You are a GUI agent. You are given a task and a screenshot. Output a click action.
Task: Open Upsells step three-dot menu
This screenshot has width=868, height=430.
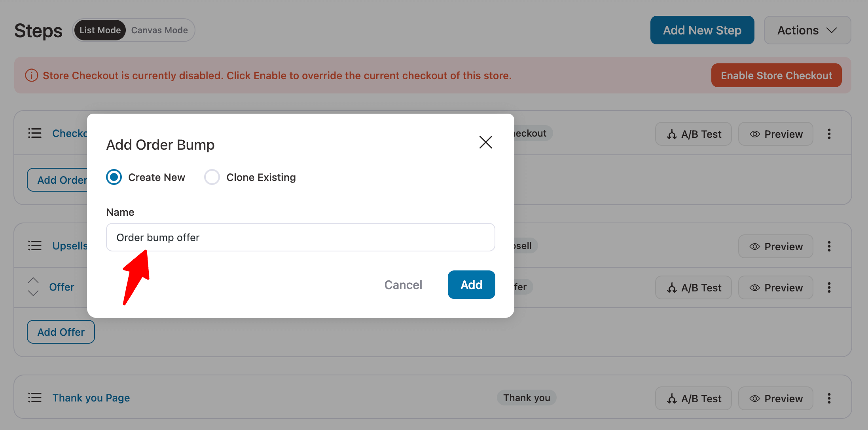click(829, 246)
